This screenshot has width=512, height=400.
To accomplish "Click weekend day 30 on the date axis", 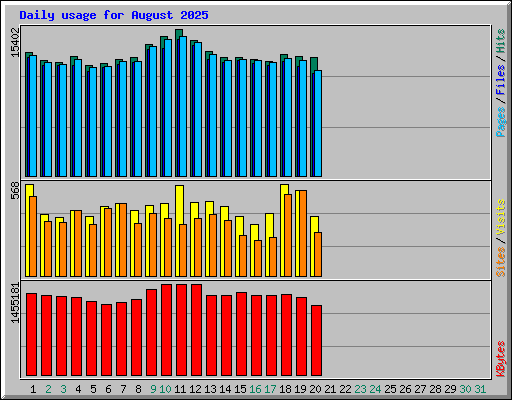I will [465, 389].
